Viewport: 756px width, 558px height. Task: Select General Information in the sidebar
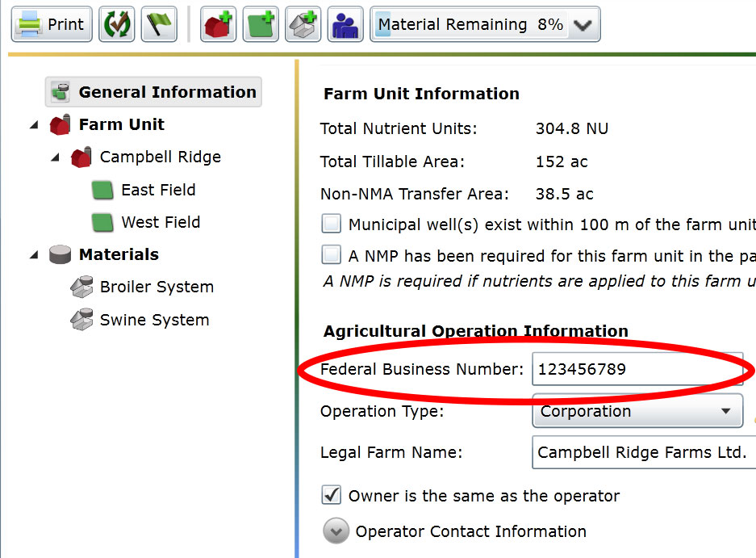click(x=166, y=92)
